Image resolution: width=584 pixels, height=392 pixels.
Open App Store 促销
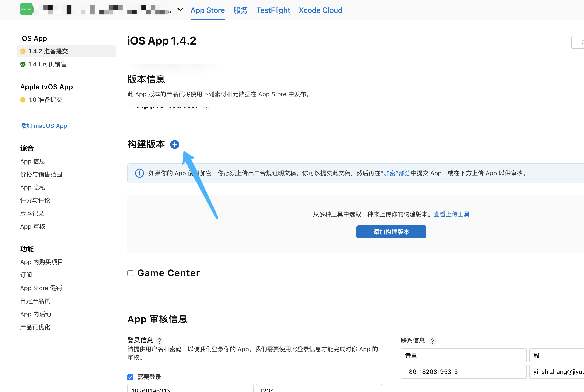tap(41, 288)
